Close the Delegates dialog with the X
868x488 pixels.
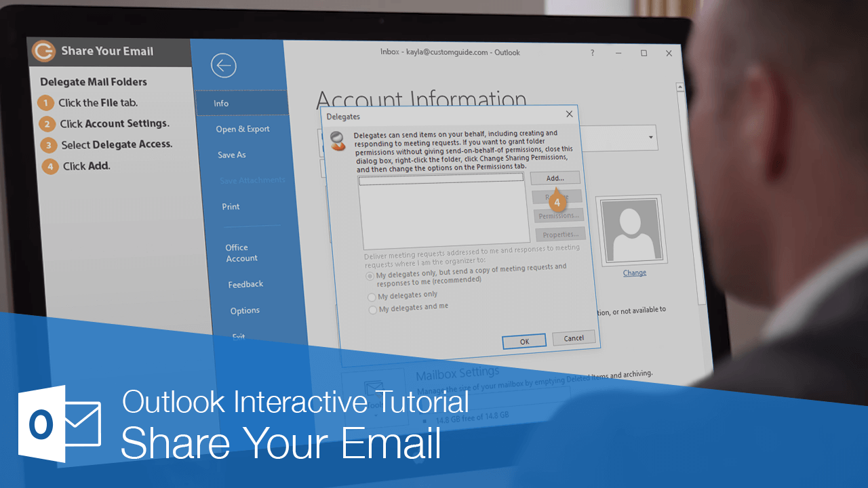click(569, 114)
